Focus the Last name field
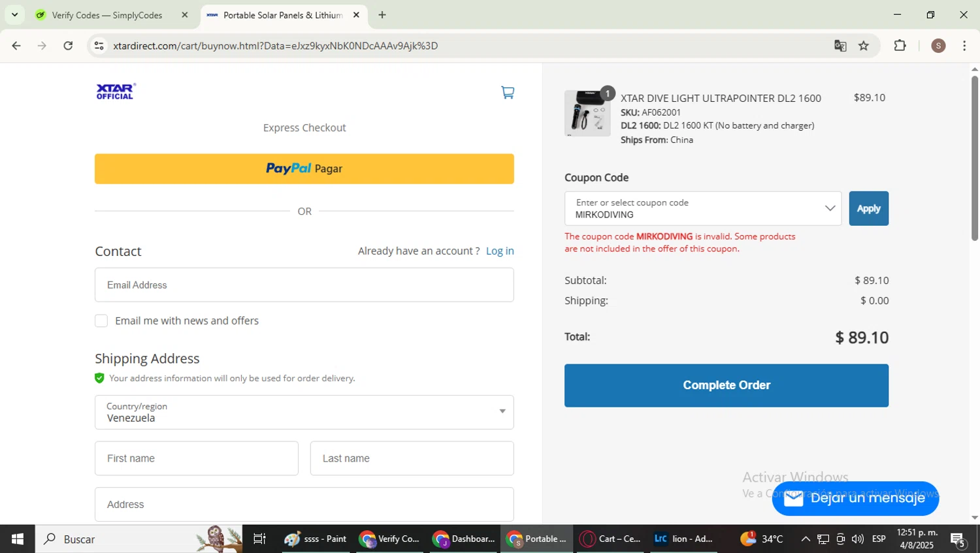The image size is (980, 553). [412, 458]
